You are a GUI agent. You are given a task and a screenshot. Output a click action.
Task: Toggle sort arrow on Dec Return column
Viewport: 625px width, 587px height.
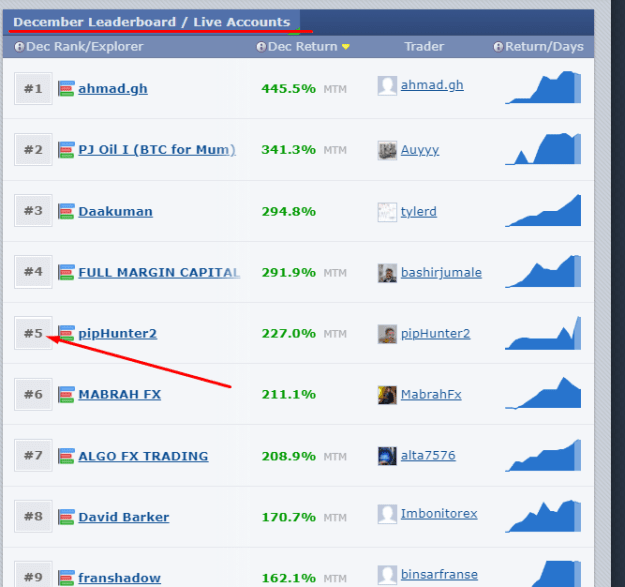[x=346, y=47]
